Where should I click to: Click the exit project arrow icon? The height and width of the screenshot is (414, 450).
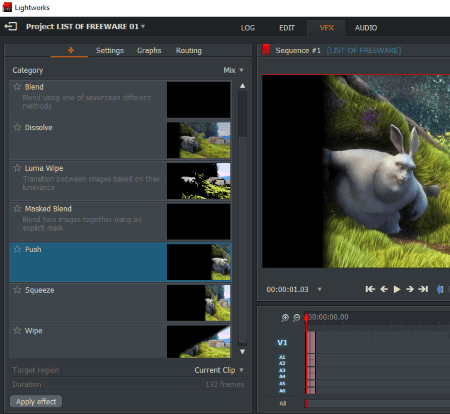click(11, 26)
